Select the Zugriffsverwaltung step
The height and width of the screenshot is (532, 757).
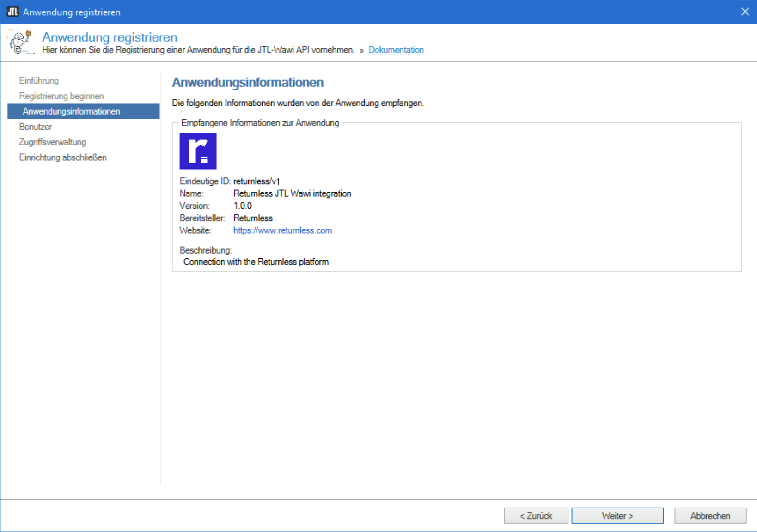53,142
